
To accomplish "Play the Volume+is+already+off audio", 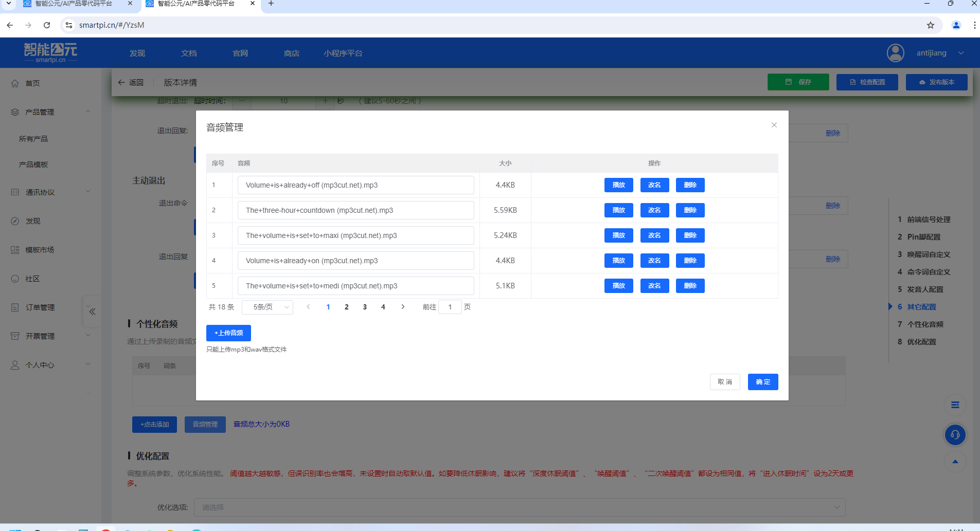I will click(x=618, y=185).
